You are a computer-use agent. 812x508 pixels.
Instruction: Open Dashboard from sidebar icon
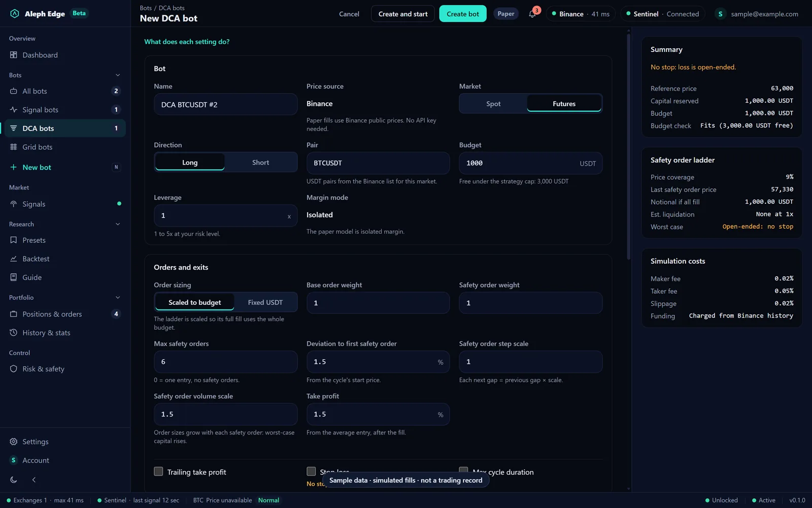[14, 55]
